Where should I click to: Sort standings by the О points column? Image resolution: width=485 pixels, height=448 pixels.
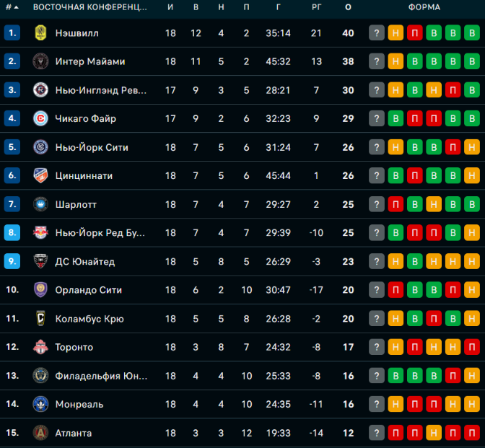348,7
